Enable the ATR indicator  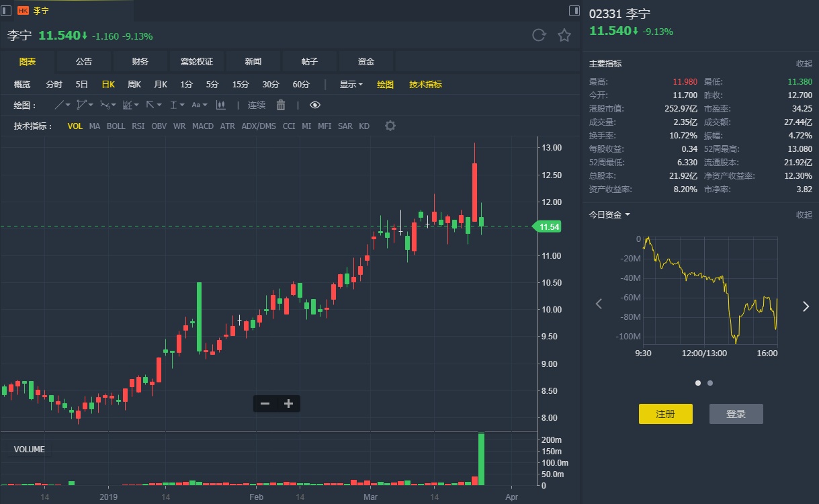pyautogui.click(x=228, y=126)
